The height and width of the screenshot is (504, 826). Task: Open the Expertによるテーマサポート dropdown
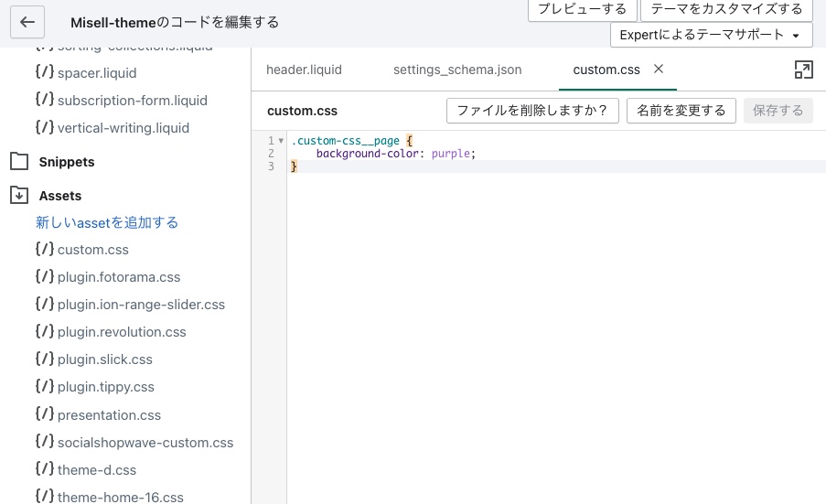[x=711, y=35]
